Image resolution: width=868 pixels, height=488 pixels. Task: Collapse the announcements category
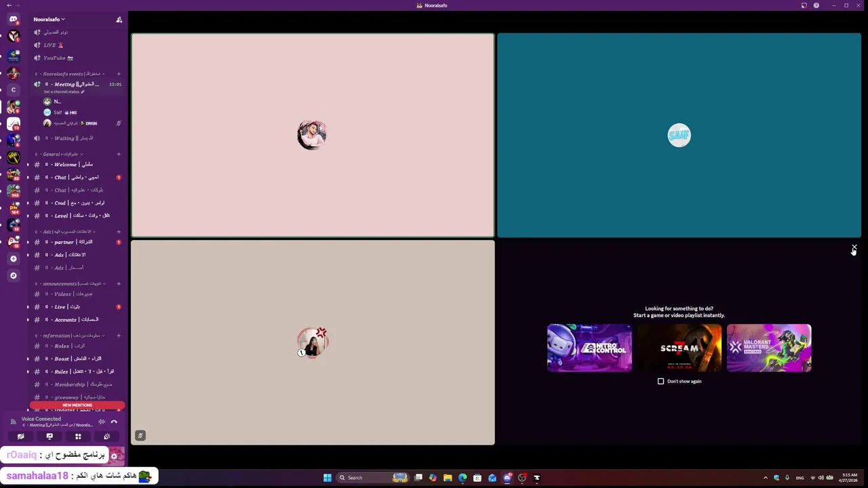point(69,284)
